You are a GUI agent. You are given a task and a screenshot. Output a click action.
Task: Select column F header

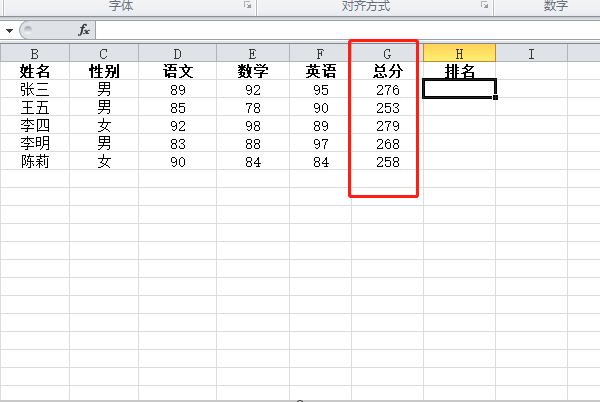coord(320,53)
